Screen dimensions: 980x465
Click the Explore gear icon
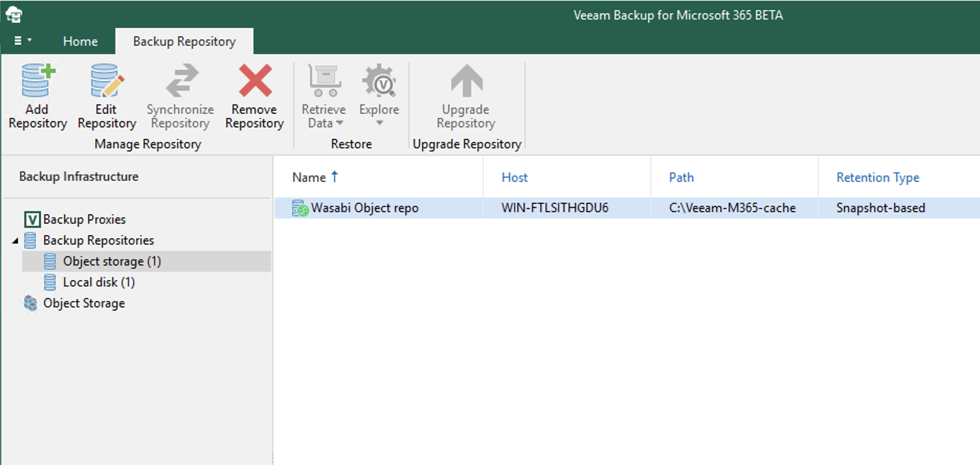(x=379, y=80)
